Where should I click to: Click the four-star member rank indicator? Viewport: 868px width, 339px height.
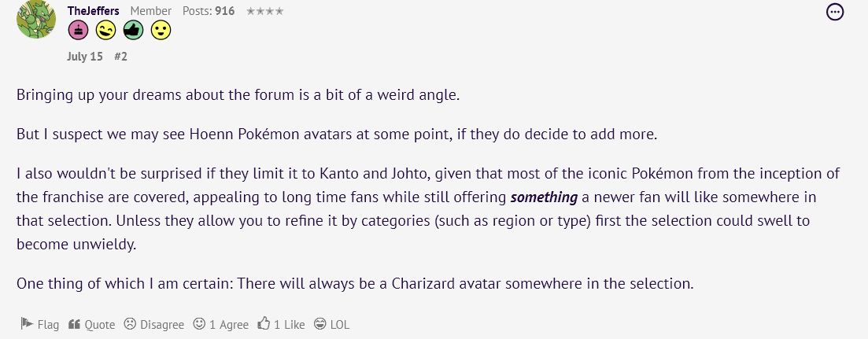coord(264,11)
